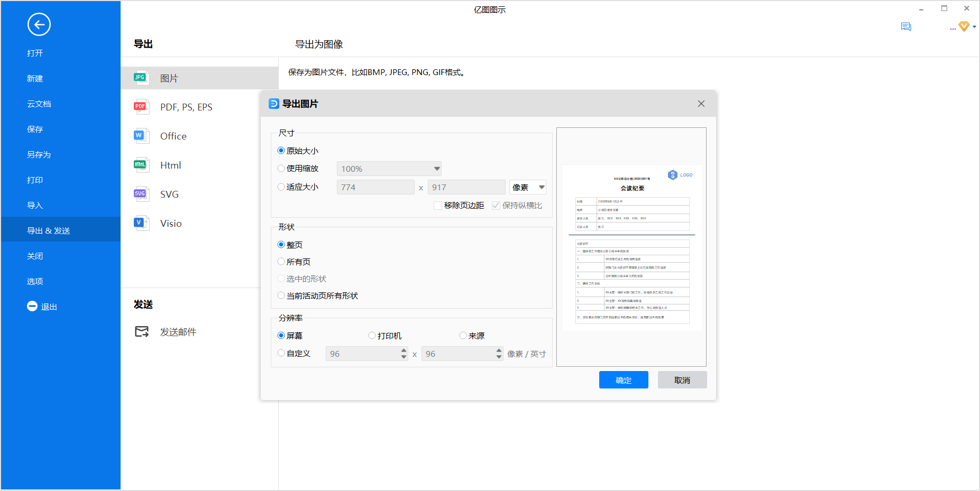Click the vertical DPI stepper arrows

(x=499, y=354)
